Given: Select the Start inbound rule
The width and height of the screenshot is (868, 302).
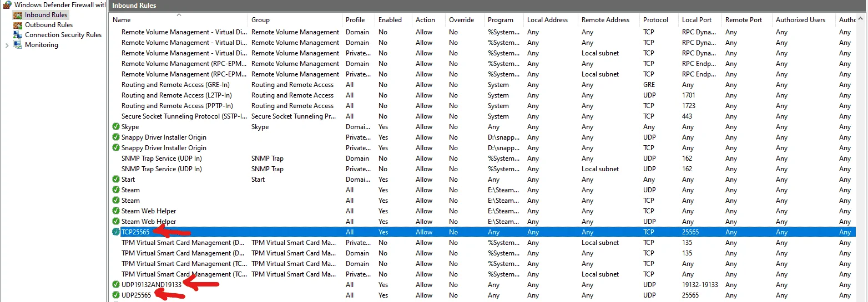Looking at the screenshot, I should 128,180.
